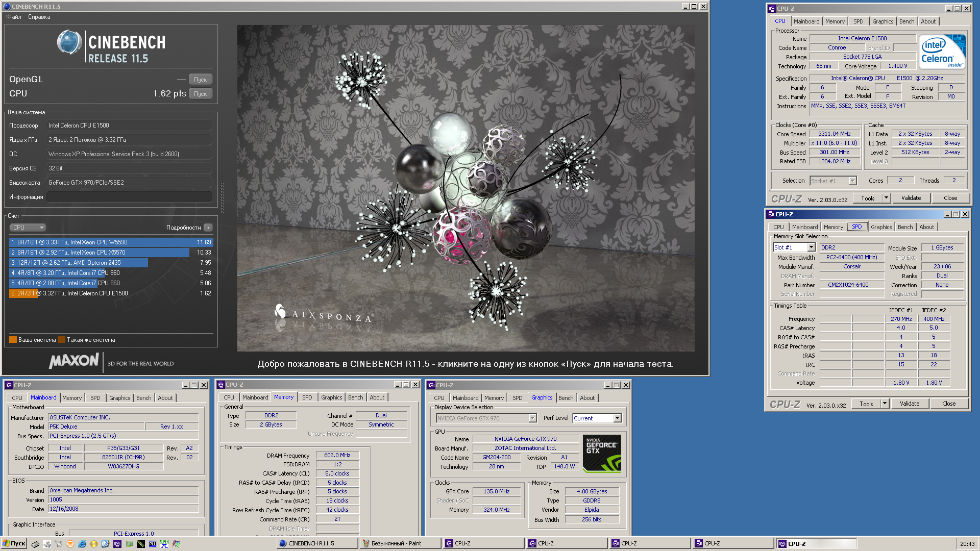Click the orange Ваша система legend swatch
980x551 pixels.
point(13,340)
